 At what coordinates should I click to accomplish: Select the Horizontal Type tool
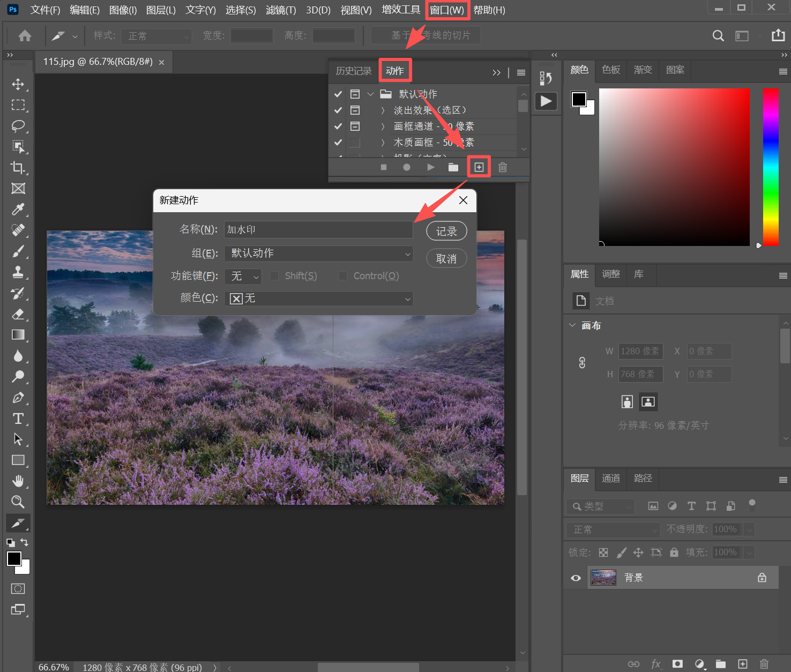[x=18, y=419]
